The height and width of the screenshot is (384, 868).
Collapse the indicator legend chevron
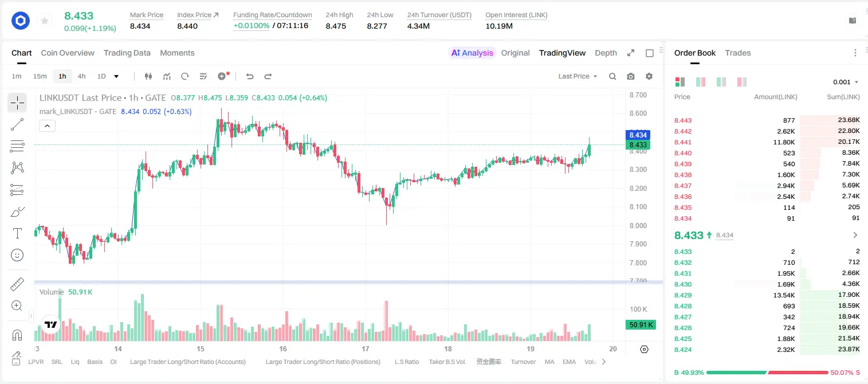[x=47, y=126]
